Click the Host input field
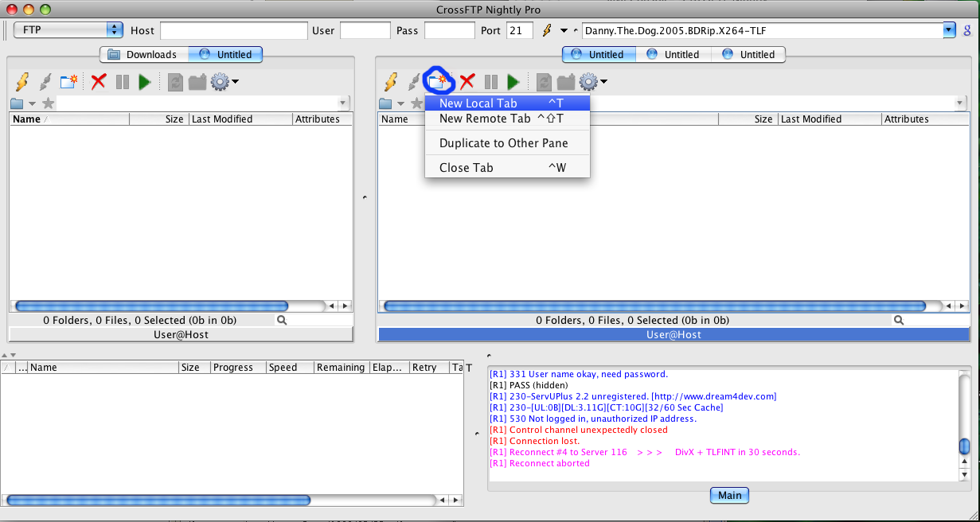Screen dimensions: 980x522 coord(233,30)
